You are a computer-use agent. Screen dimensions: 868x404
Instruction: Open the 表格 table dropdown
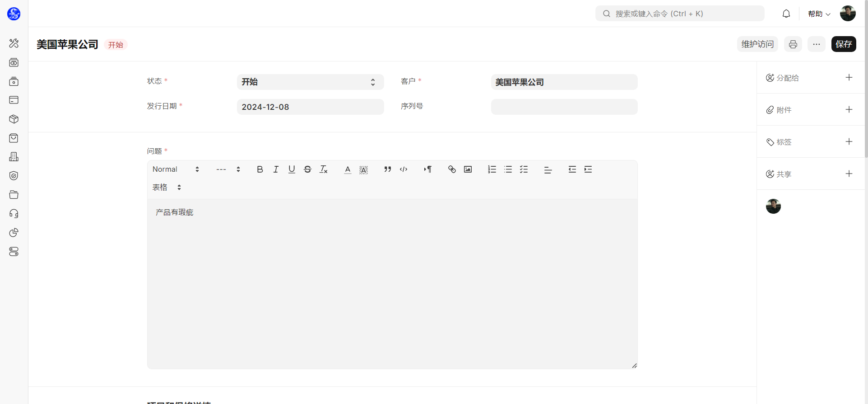pos(167,187)
